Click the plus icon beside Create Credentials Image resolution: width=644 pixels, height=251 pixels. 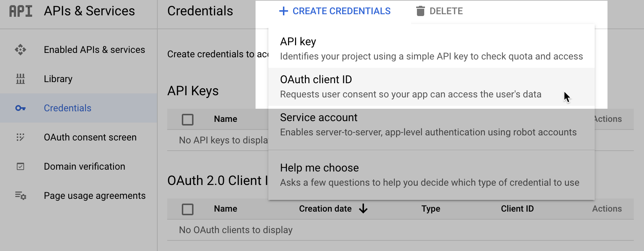click(284, 11)
